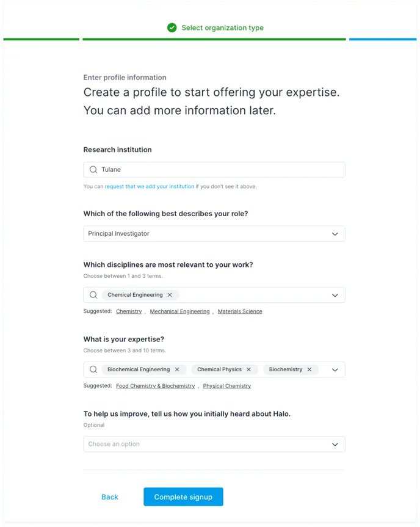
Task: Open the 'Choose an option' dropdown
Action: 214,444
